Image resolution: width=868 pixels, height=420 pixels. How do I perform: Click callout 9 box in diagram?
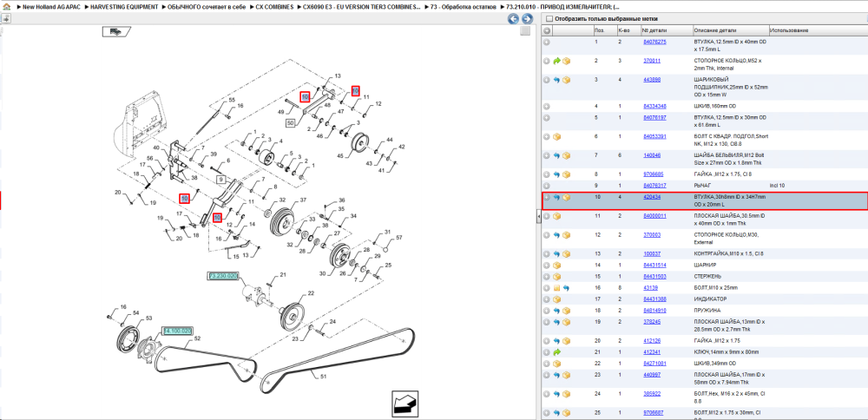point(220,180)
